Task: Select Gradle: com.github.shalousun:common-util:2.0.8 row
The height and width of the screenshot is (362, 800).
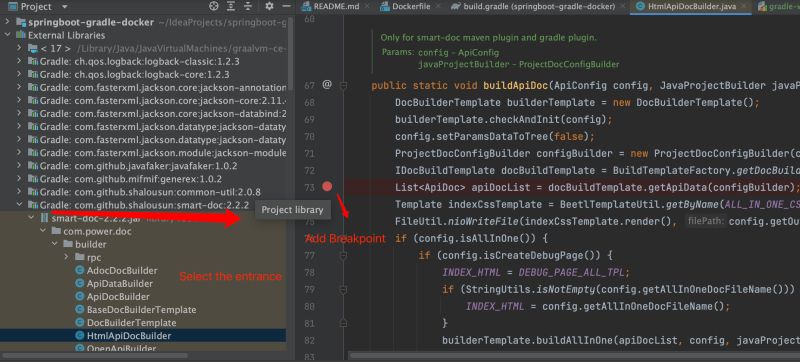Action: point(143,192)
